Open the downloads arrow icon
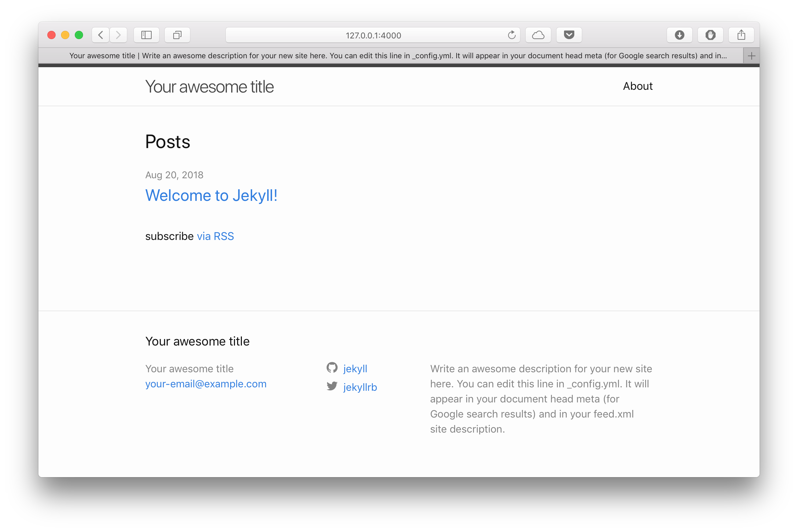Screen dimensions: 798x532 pyautogui.click(x=680, y=35)
